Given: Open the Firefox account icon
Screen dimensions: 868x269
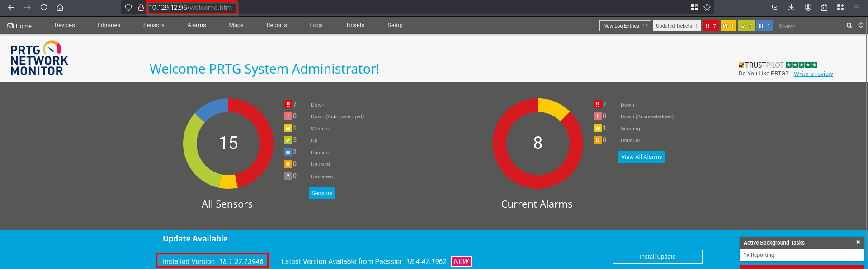Looking at the screenshot, I should click(x=808, y=7).
